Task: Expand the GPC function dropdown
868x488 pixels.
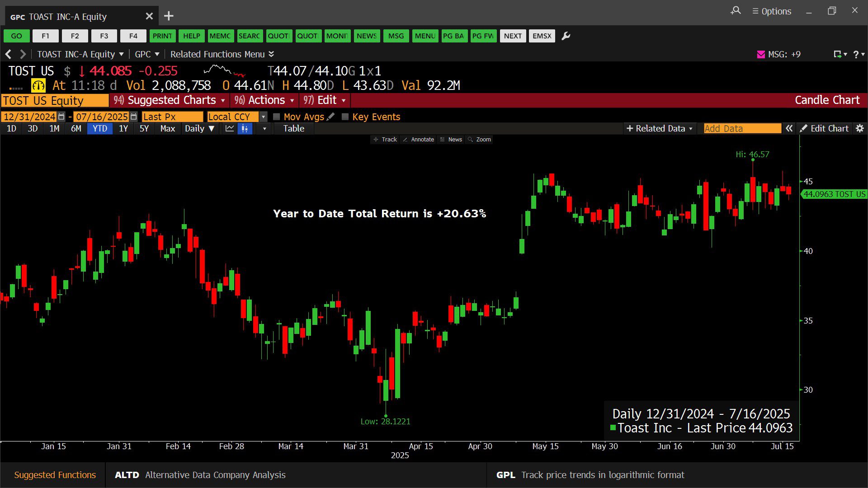Action: click(147, 54)
